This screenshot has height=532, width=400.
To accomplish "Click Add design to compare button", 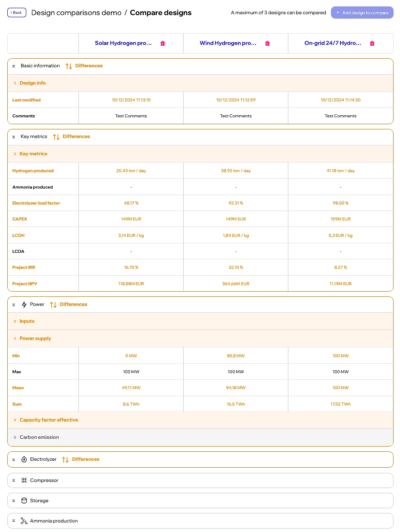I will 362,13.
